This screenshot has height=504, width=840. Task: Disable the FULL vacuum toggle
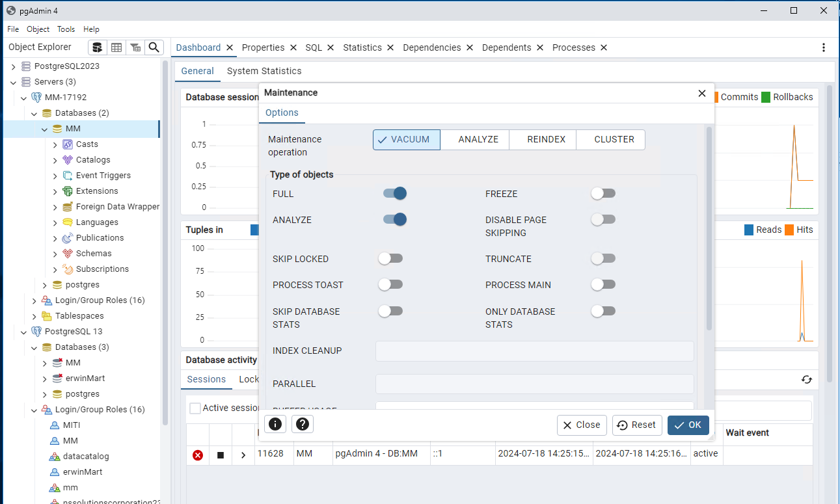(x=395, y=194)
